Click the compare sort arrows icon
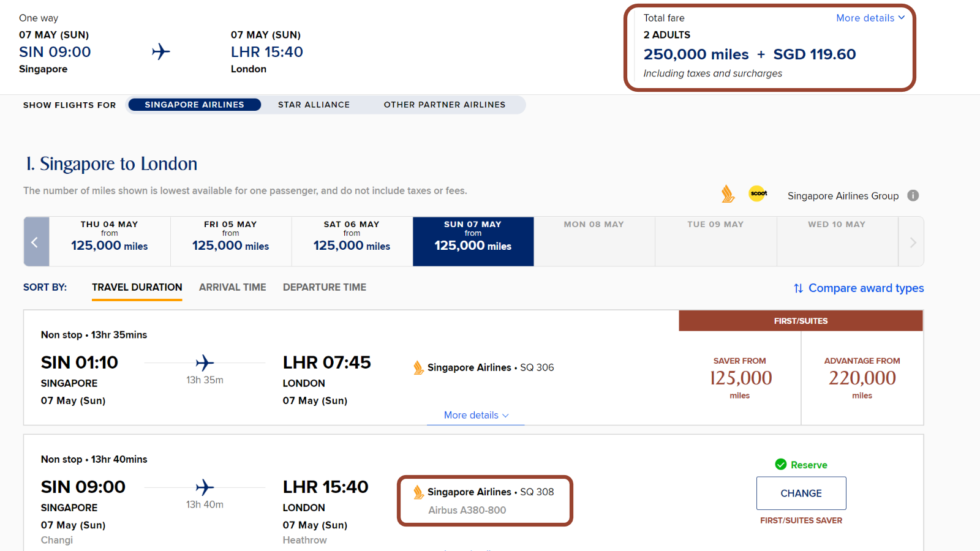Image resolution: width=980 pixels, height=551 pixels. point(798,288)
